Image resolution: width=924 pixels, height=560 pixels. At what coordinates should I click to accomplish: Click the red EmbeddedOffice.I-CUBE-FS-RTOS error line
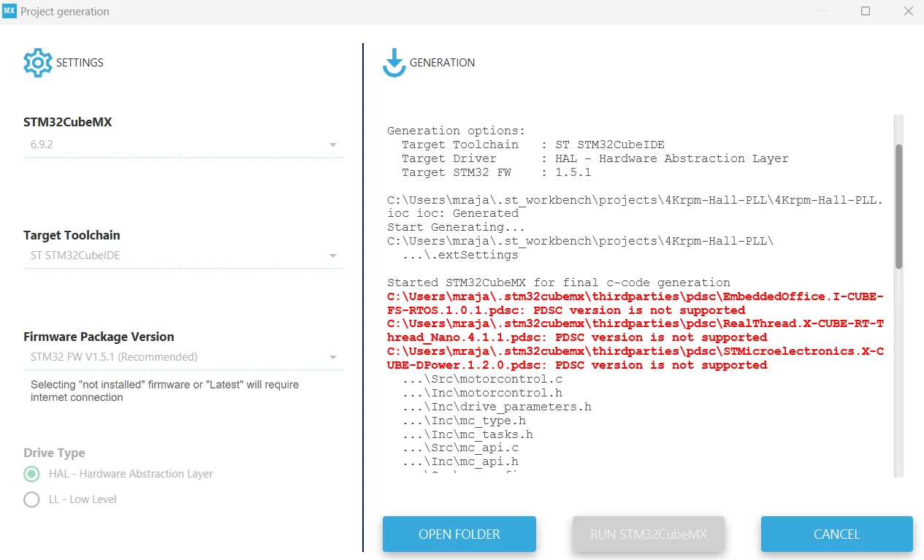[x=635, y=303]
